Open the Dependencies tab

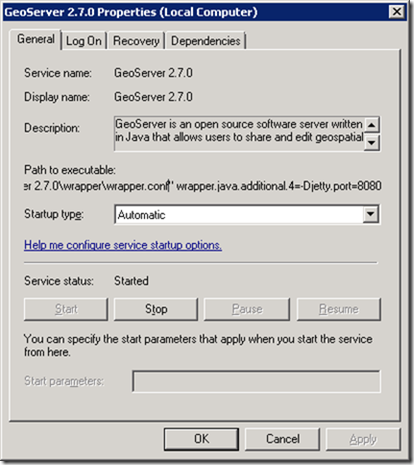coord(205,41)
